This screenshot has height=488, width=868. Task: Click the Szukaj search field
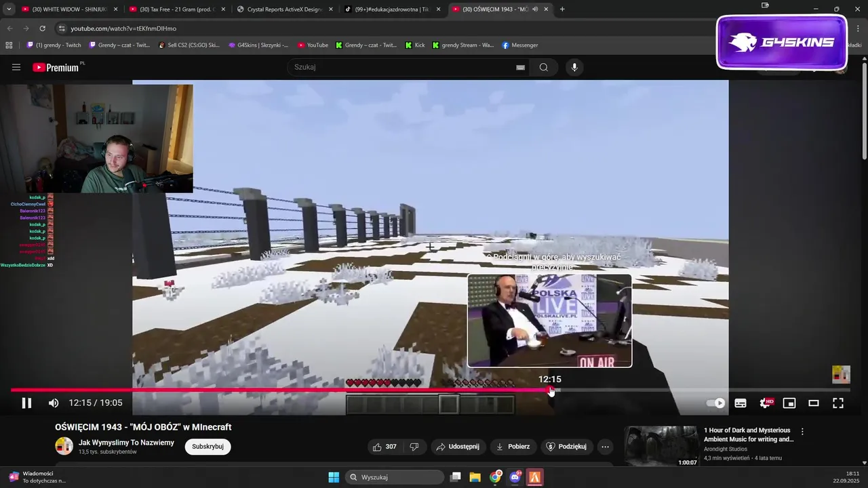tap(403, 67)
